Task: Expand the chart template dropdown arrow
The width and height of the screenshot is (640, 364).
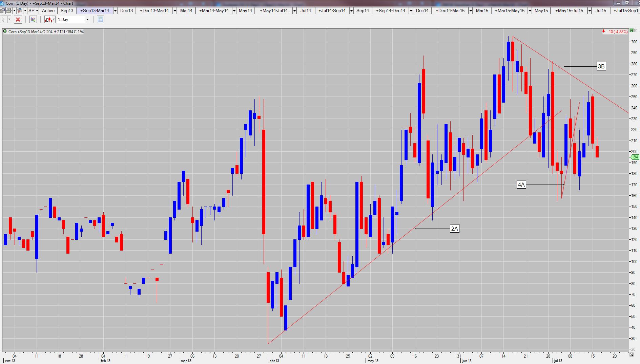Action: (25, 10)
